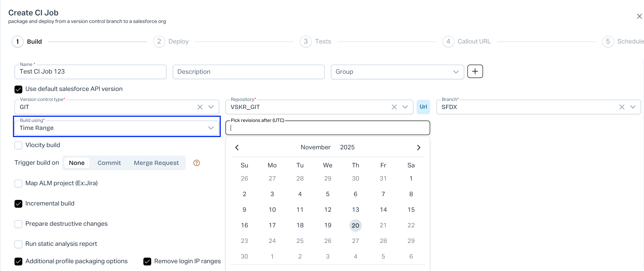Click into the Description field

click(248, 72)
